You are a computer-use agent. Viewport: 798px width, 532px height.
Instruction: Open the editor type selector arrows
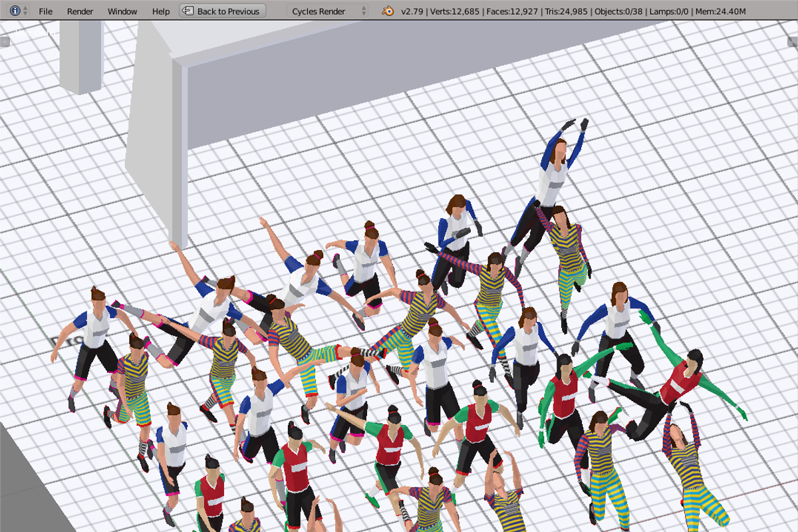tap(25, 11)
